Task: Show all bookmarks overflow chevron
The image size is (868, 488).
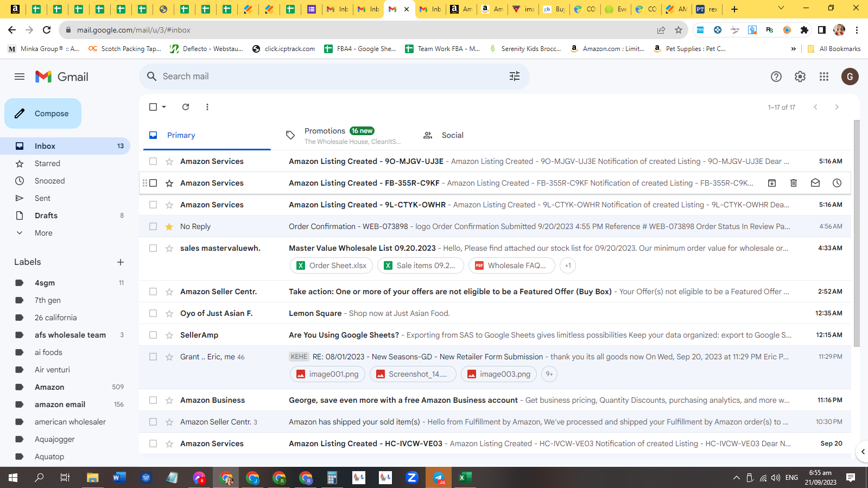Action: point(794,49)
